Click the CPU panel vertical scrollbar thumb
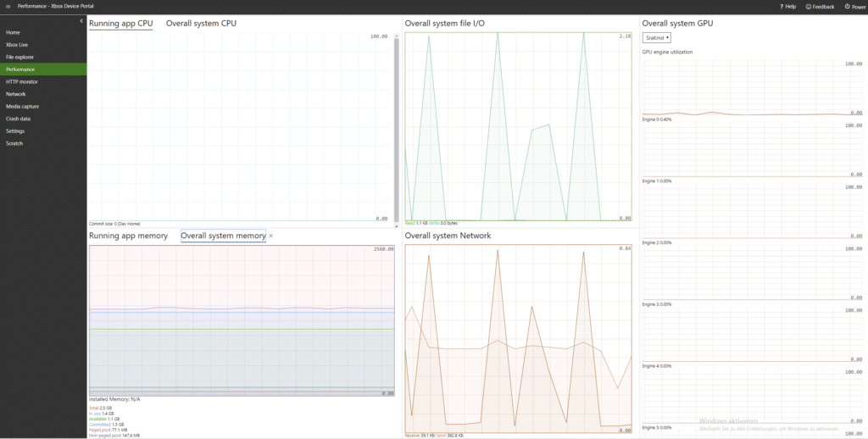The image size is (868, 439). click(397, 131)
